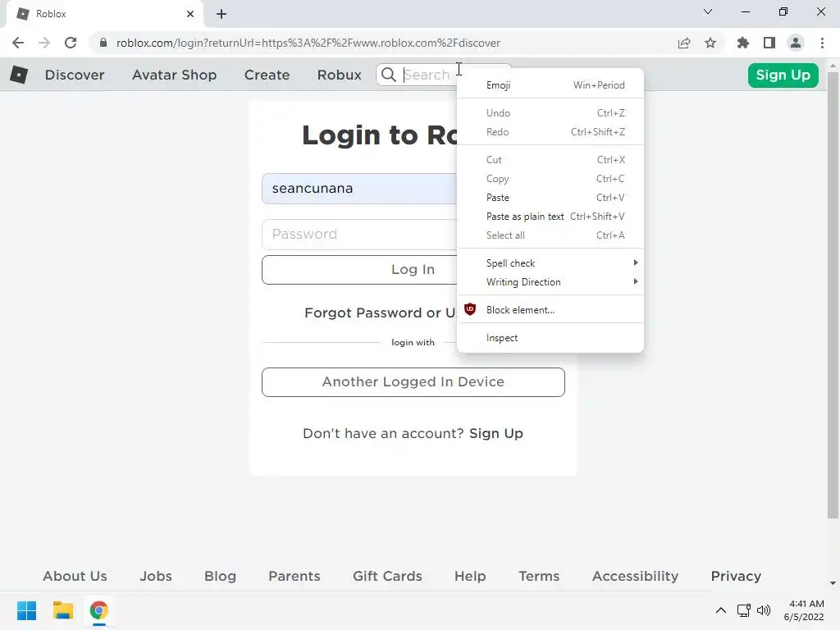840x630 pixels.
Task: Open the Robux nav link
Action: click(339, 75)
